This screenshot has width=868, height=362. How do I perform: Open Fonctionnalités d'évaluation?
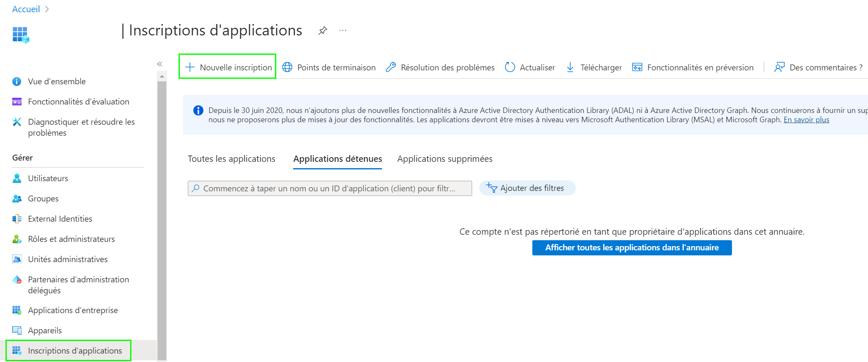click(78, 102)
